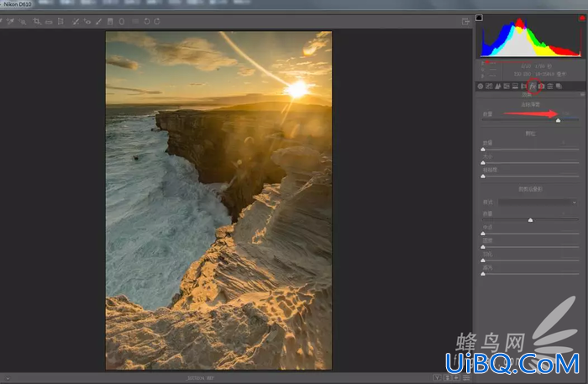
Task: Click the Dehaze amount slider handle
Action: coord(559,120)
